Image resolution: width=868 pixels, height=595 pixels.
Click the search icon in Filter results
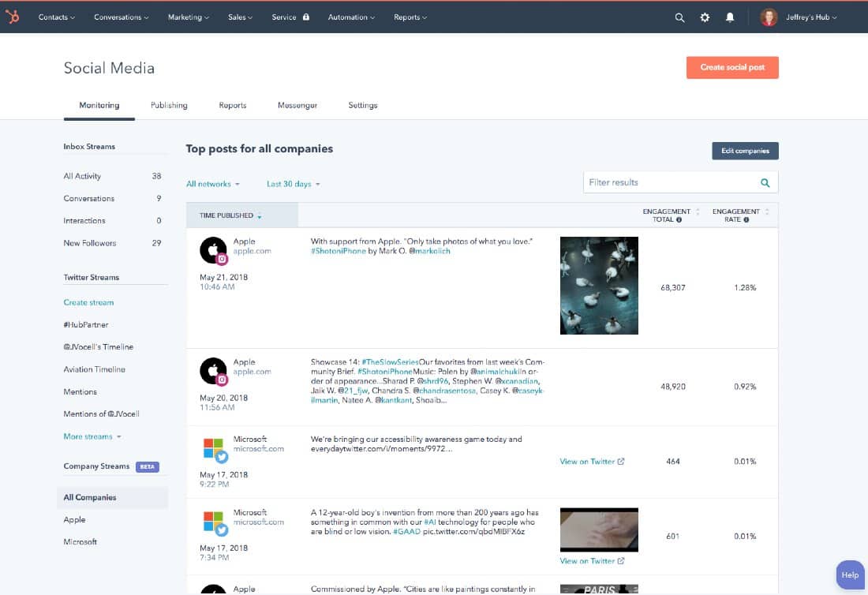click(765, 182)
